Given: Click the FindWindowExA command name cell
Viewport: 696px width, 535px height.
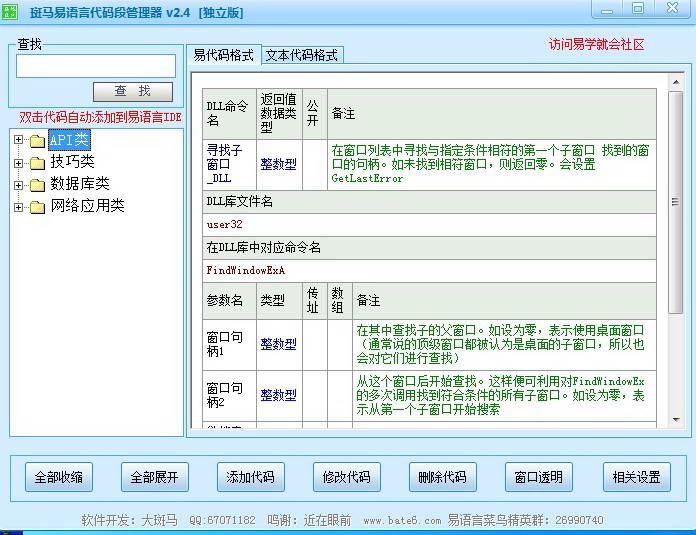Looking at the screenshot, I should 429,270.
